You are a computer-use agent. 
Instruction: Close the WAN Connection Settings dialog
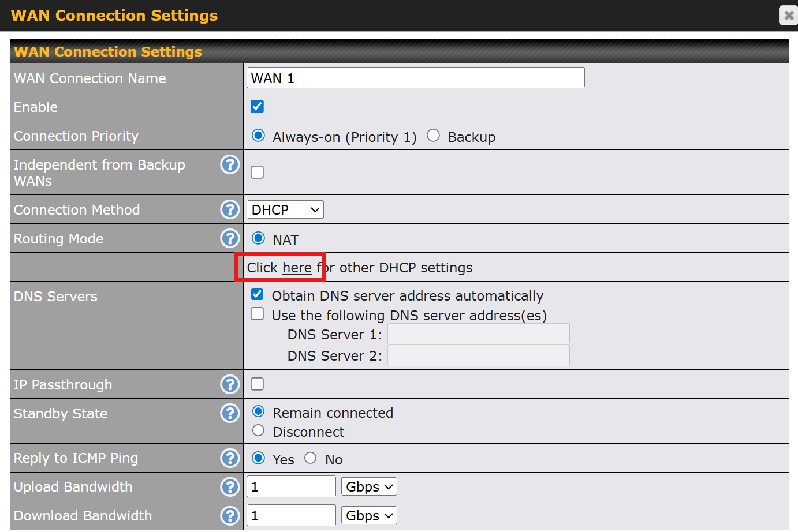[789, 16]
